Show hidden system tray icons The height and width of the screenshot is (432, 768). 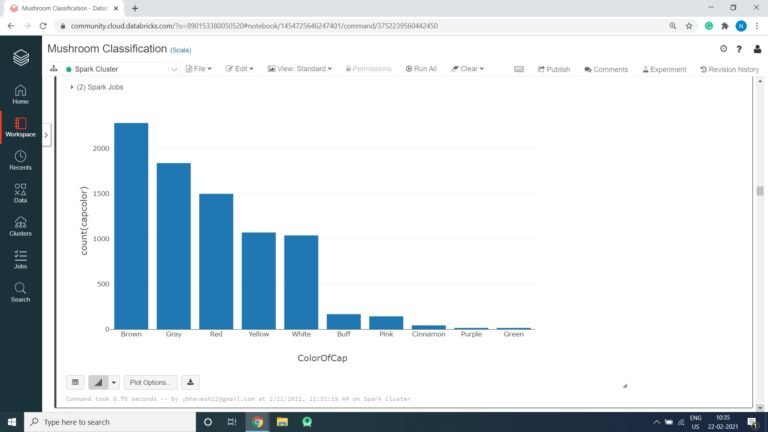[656, 422]
